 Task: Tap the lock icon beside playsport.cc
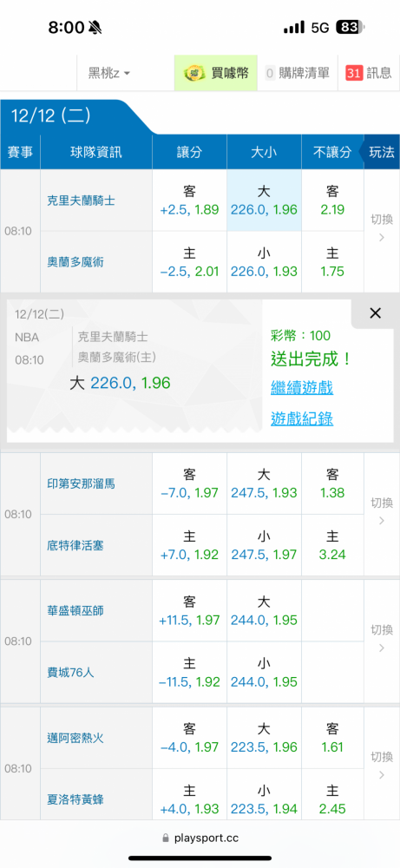[166, 838]
